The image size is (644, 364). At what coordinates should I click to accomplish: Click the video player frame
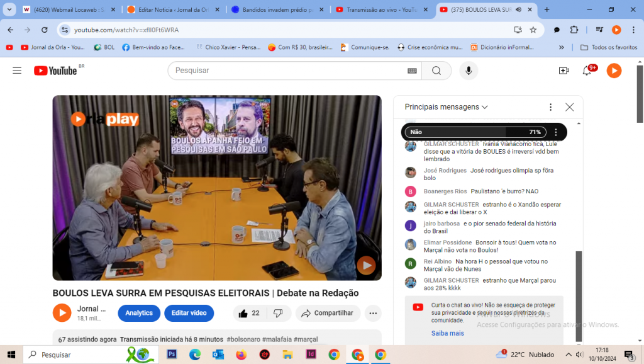pos(217,188)
